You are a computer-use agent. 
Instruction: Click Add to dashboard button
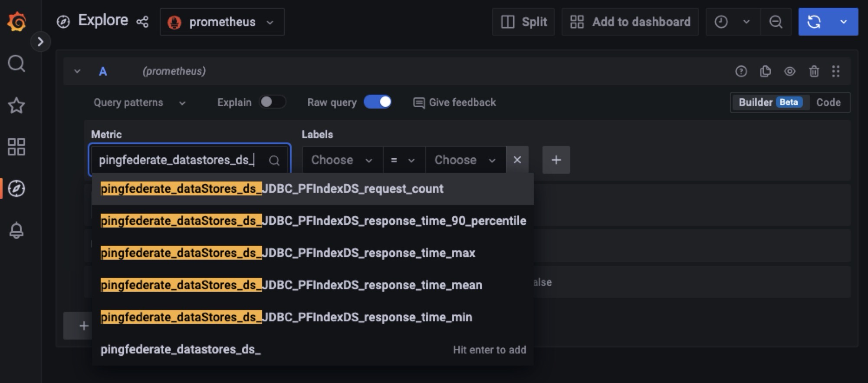tap(630, 22)
